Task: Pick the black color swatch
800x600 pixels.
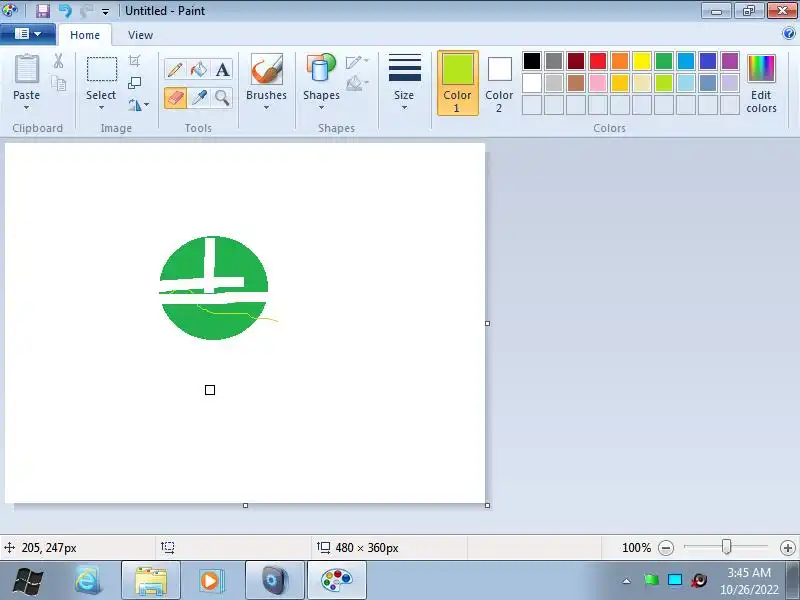Action: click(x=532, y=61)
